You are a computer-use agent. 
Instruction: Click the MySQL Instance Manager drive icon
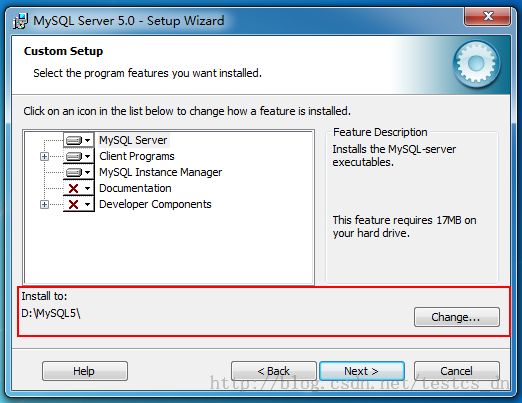(74, 172)
